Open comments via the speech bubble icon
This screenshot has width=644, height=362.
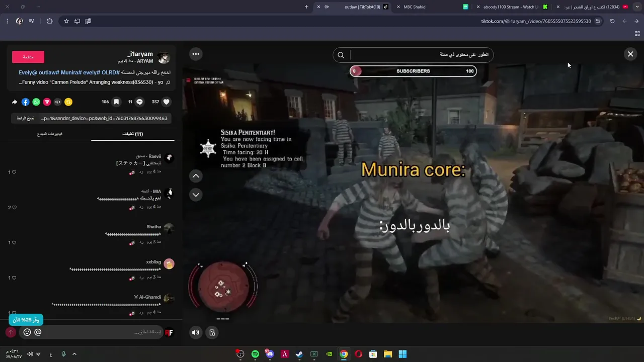[x=139, y=102]
